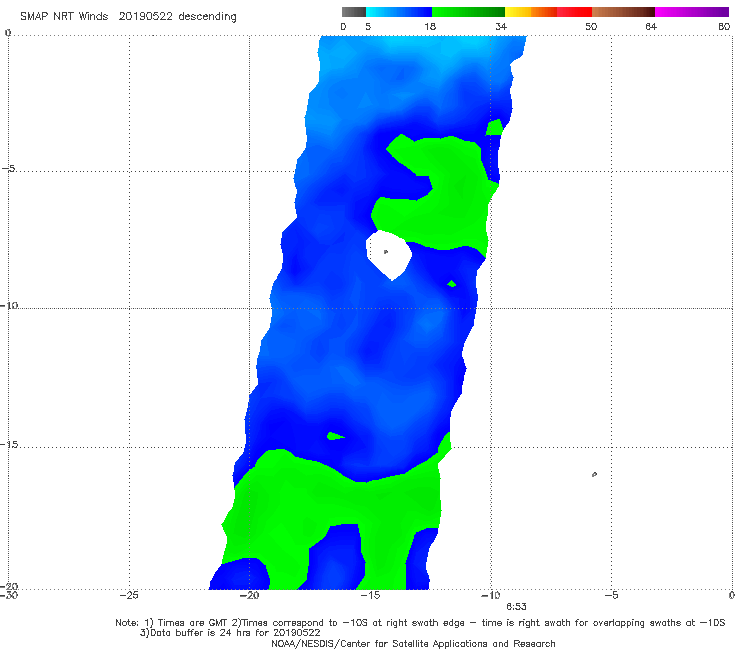Click the small island marker right of swath

click(x=594, y=474)
